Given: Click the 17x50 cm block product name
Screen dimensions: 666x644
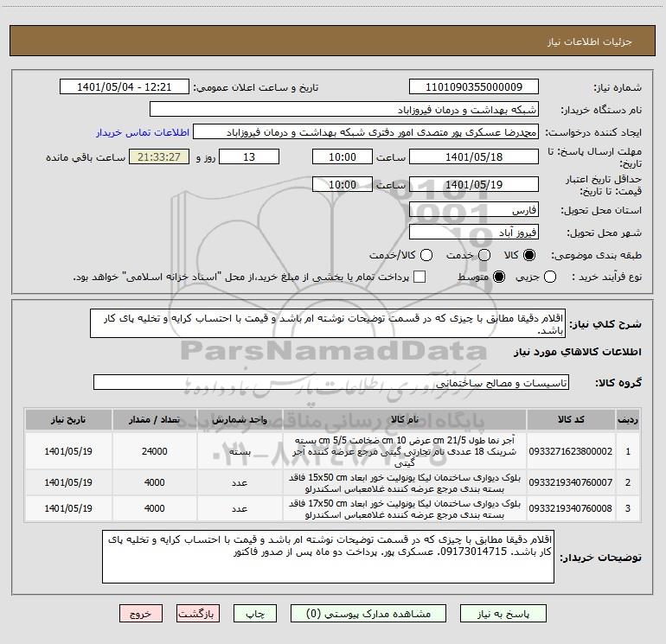Looking at the screenshot, I should coord(405,509).
